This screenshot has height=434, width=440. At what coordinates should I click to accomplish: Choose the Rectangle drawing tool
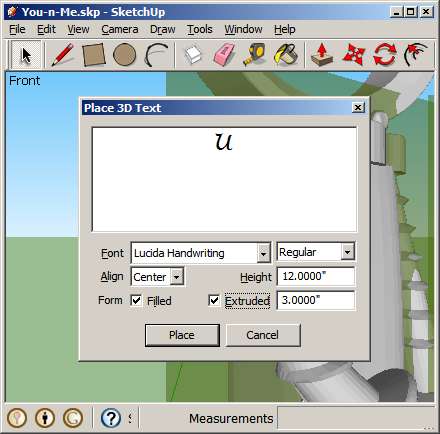click(x=94, y=55)
